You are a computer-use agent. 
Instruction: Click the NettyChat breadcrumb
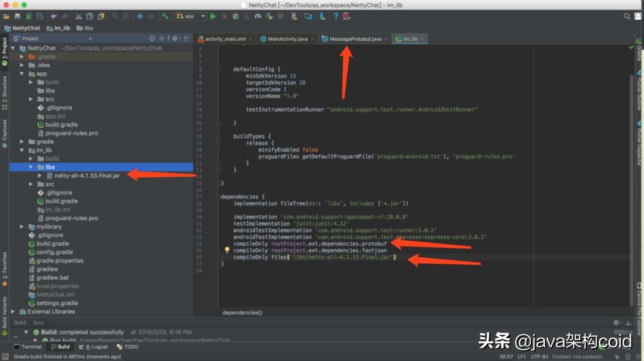(x=22, y=28)
